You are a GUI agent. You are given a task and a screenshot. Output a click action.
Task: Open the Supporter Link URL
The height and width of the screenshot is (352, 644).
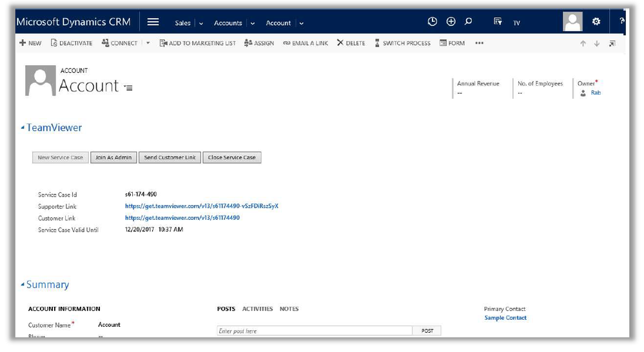201,206
